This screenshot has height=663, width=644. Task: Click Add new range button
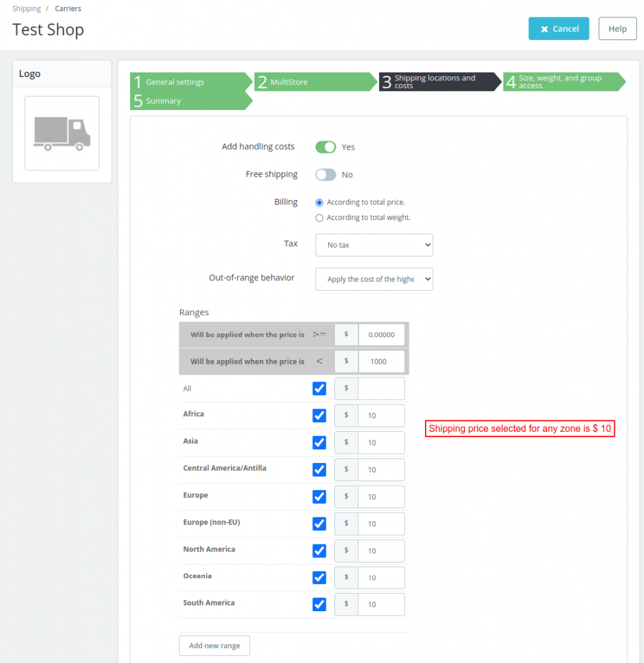(x=214, y=646)
